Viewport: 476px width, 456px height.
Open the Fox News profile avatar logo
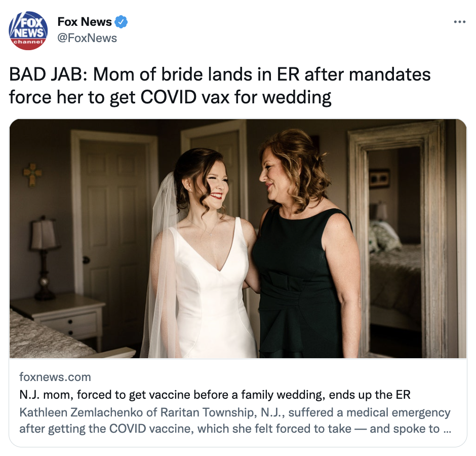click(x=28, y=30)
